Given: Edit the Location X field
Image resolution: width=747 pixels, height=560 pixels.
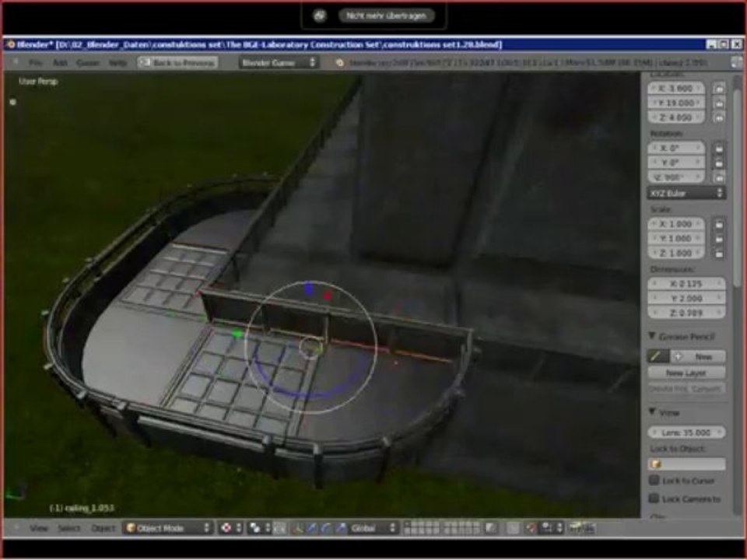Looking at the screenshot, I should click(675, 89).
